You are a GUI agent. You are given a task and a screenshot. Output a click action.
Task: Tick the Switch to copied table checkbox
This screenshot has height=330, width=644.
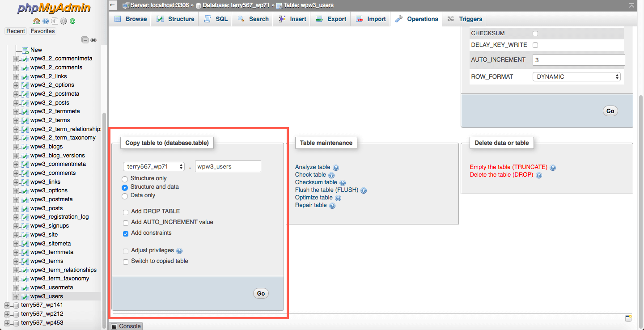pyautogui.click(x=126, y=262)
